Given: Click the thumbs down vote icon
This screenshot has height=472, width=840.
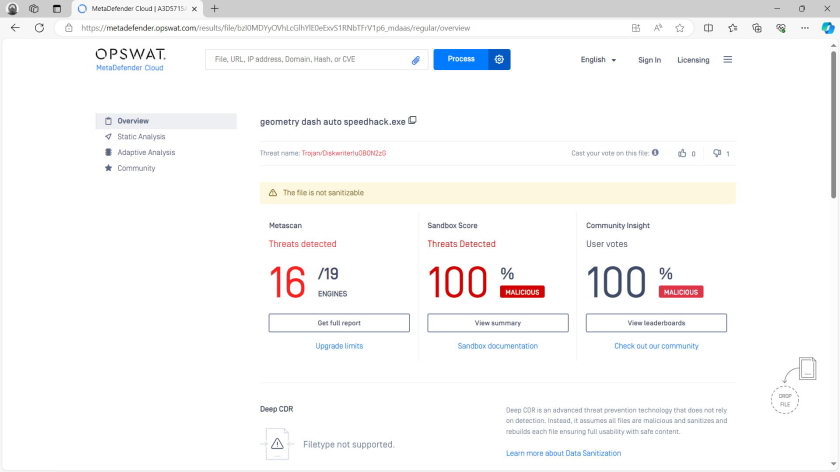Looking at the screenshot, I should [x=717, y=153].
